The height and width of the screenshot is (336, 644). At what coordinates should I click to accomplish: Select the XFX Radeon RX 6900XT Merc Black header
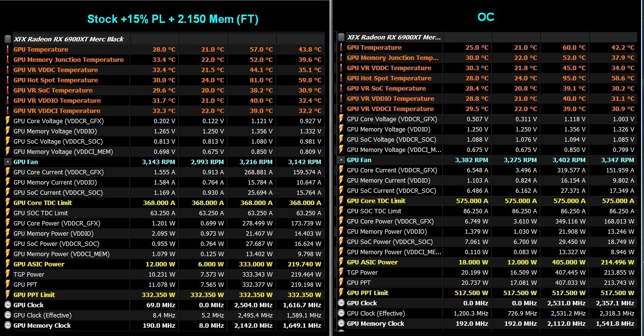[x=69, y=39]
